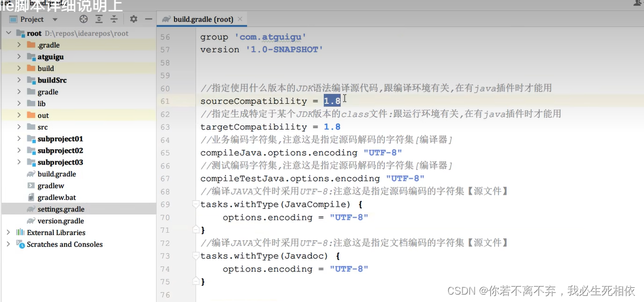This screenshot has height=302, width=644.
Task: Click the highlighted 1.8 value on line 61
Action: click(x=332, y=101)
